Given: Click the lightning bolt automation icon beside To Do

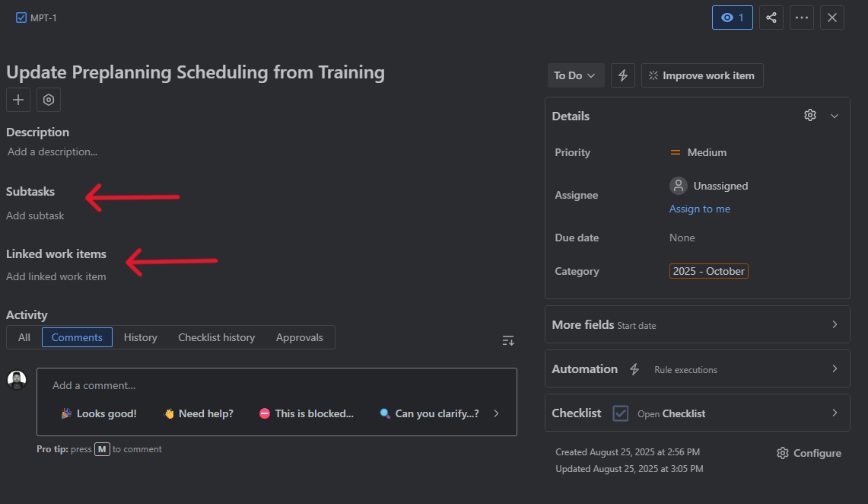Looking at the screenshot, I should click(623, 75).
